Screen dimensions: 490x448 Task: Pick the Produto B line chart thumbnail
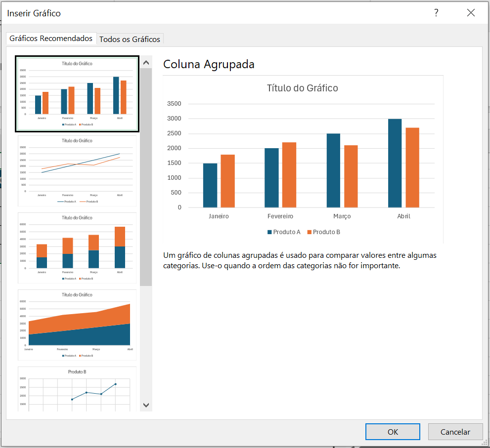(77, 389)
